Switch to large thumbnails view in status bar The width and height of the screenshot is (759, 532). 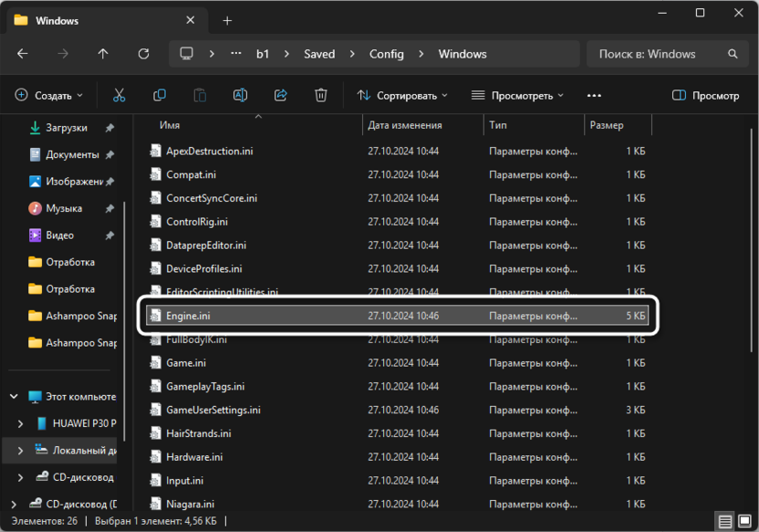point(743,522)
